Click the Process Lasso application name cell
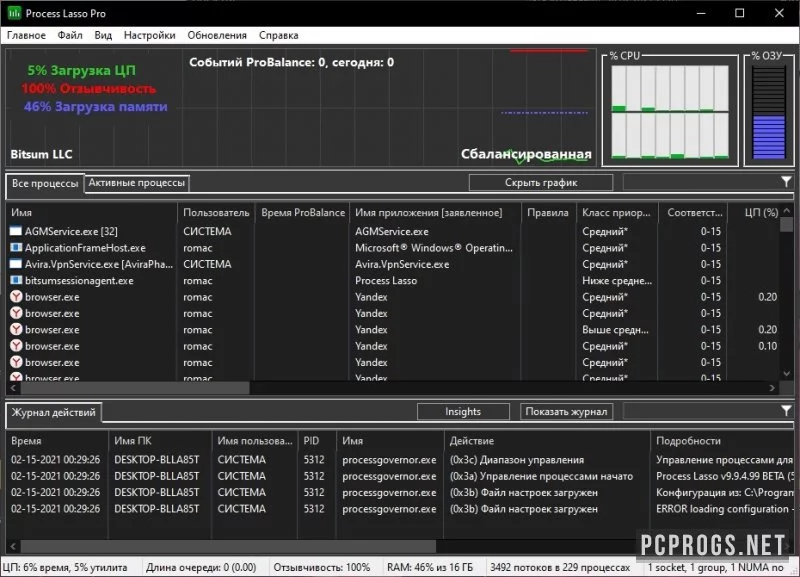Image resolution: width=800 pixels, height=577 pixels. (386, 281)
